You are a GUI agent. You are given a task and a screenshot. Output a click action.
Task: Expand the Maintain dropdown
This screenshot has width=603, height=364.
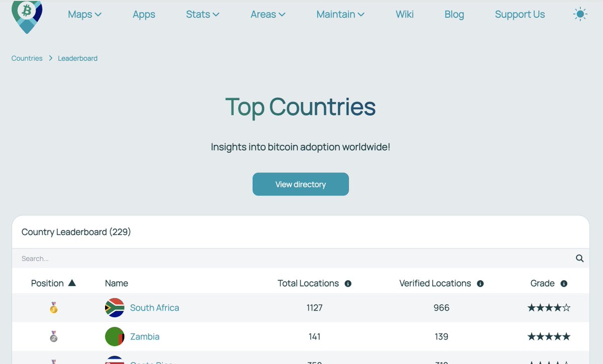pyautogui.click(x=340, y=14)
